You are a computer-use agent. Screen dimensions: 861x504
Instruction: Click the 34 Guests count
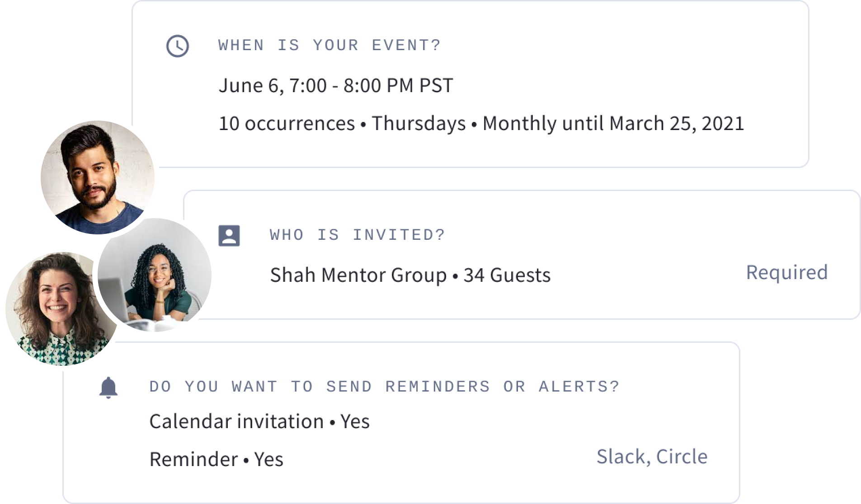[507, 275]
